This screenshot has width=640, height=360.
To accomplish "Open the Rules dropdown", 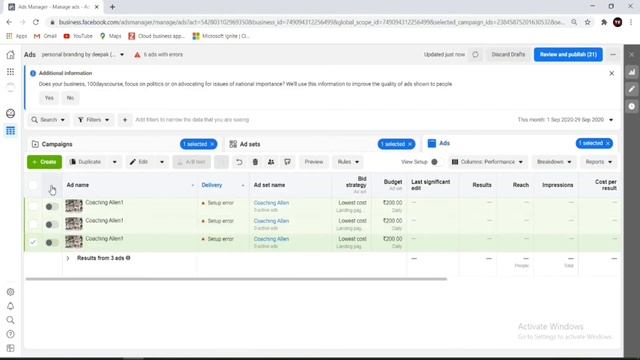I will 348,162.
